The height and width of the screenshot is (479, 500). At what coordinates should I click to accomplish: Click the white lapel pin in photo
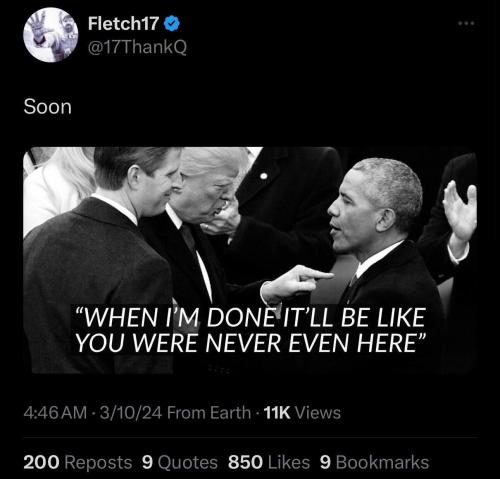point(264,176)
